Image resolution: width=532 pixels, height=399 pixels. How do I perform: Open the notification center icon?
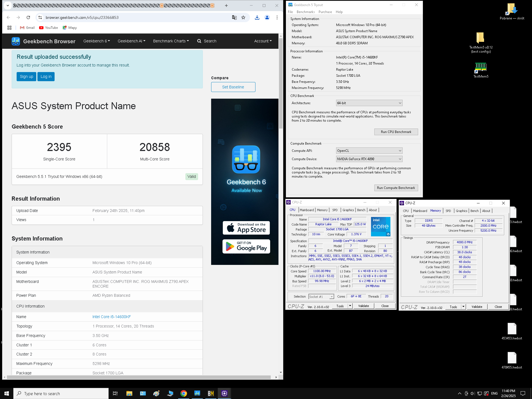tap(523, 393)
